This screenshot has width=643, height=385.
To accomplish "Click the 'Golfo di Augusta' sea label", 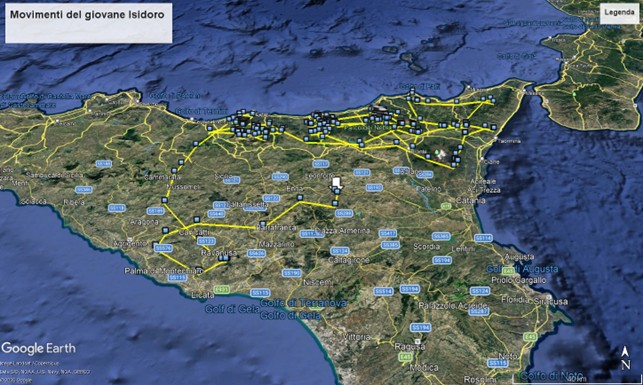I will pos(522,269).
